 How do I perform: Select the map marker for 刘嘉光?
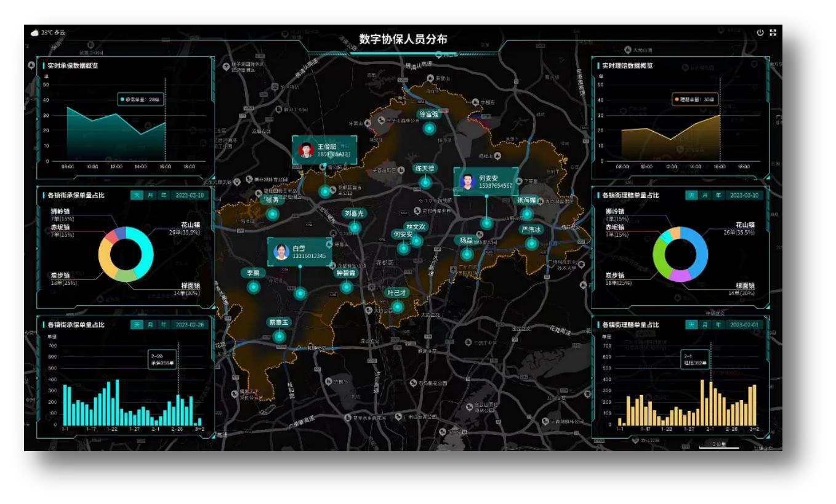pyautogui.click(x=355, y=228)
